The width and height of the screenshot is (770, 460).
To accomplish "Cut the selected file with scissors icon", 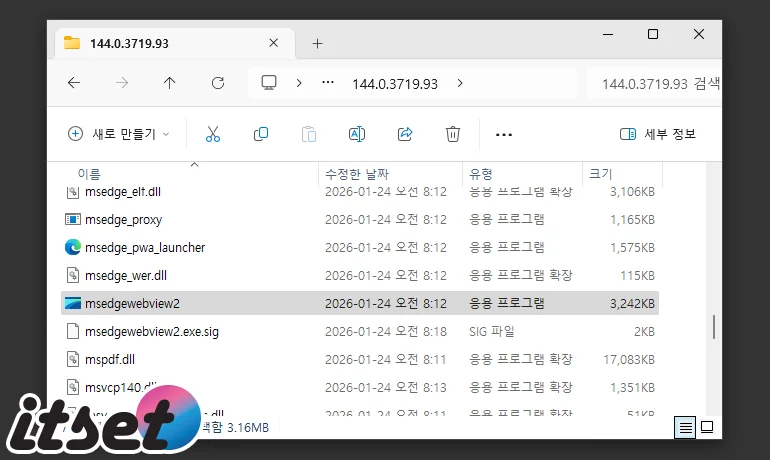I will 213,134.
